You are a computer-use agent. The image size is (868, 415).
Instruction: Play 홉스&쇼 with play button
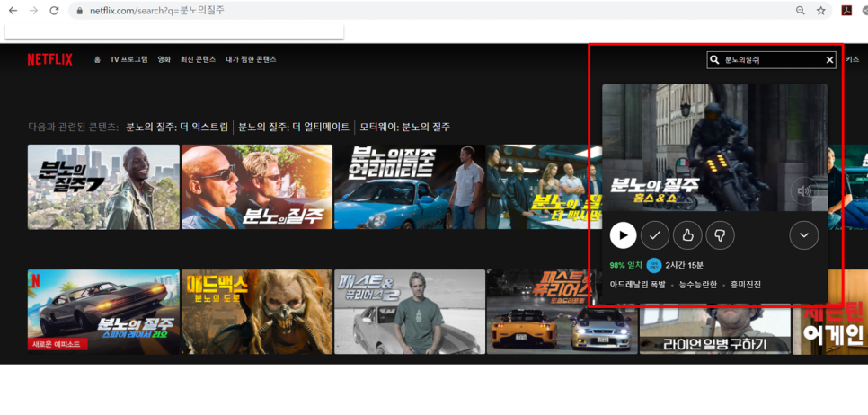click(x=624, y=235)
